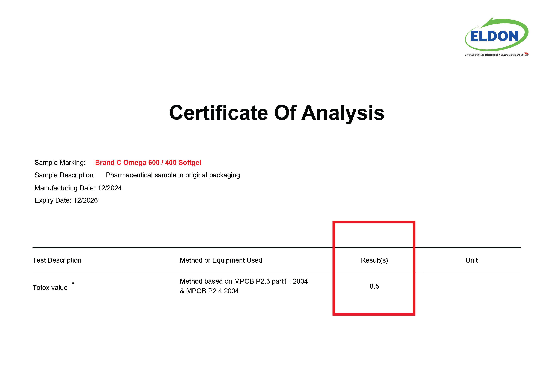
Task: Click the asterisk beside Totox value
Action: pyautogui.click(x=73, y=283)
